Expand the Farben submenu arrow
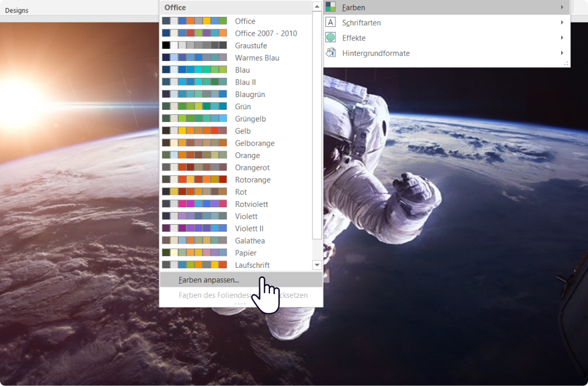The width and height of the screenshot is (588, 386). (562, 7)
